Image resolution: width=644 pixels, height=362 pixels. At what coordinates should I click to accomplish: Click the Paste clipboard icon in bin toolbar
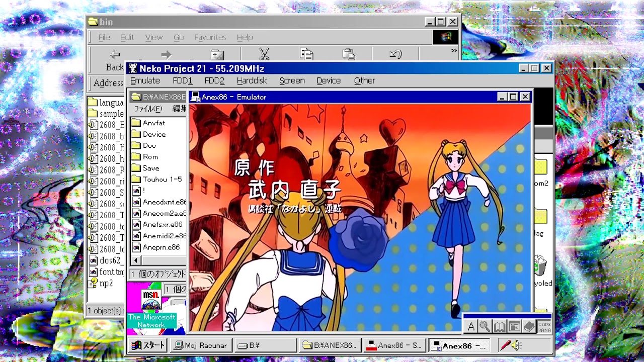tap(349, 54)
